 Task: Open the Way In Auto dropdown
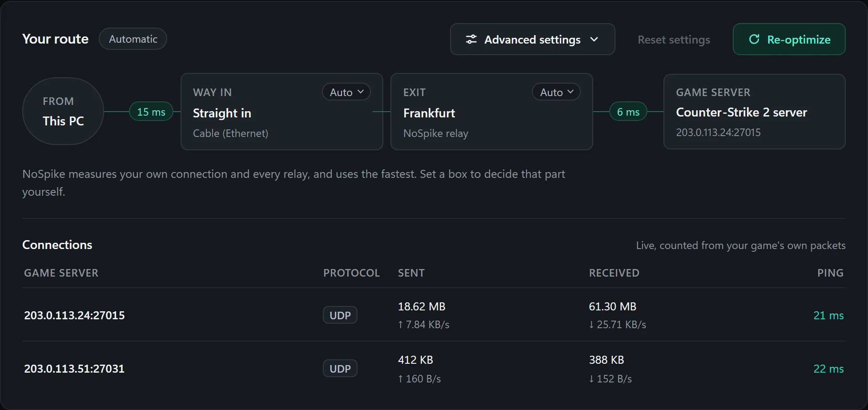pyautogui.click(x=346, y=92)
